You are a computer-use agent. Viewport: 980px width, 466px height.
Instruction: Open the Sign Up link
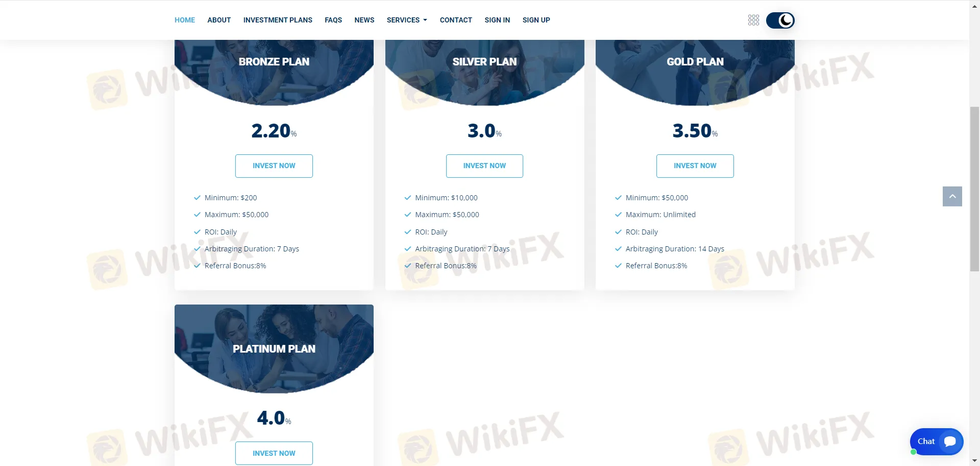click(x=536, y=20)
